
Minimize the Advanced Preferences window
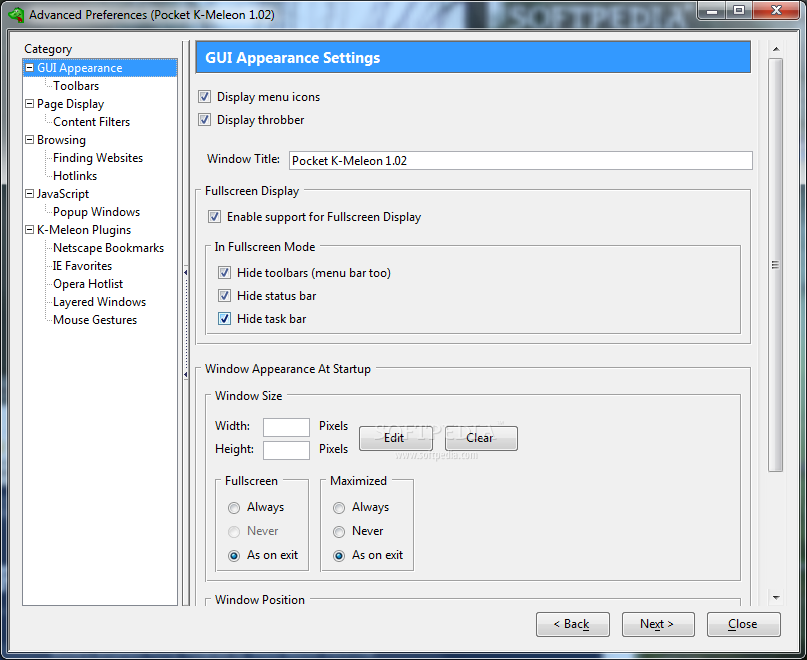coord(712,11)
